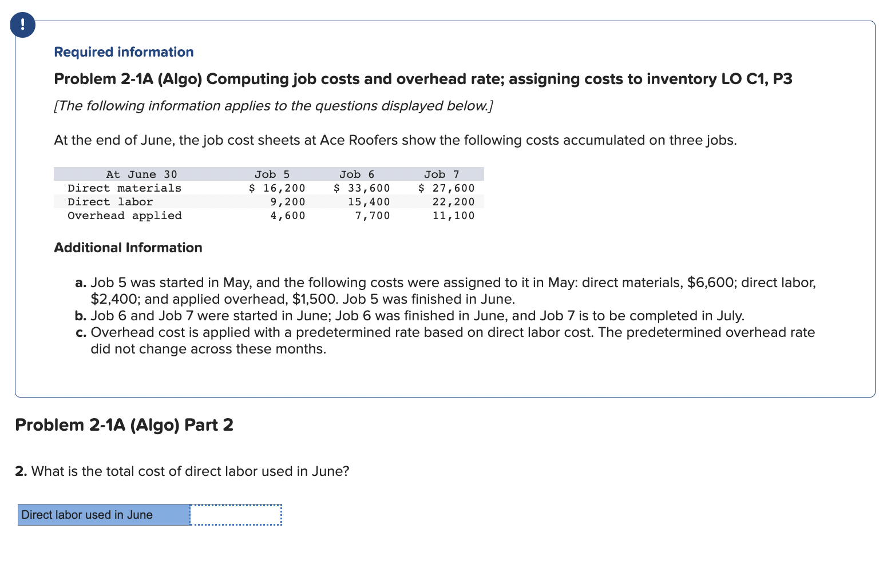The height and width of the screenshot is (588, 895).
Task: Select additional information item c text
Action: (446, 340)
